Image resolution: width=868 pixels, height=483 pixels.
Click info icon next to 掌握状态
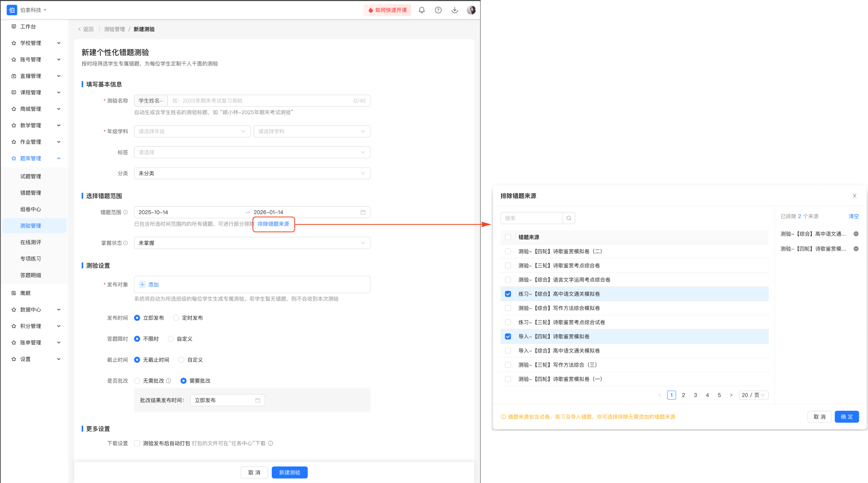click(126, 243)
